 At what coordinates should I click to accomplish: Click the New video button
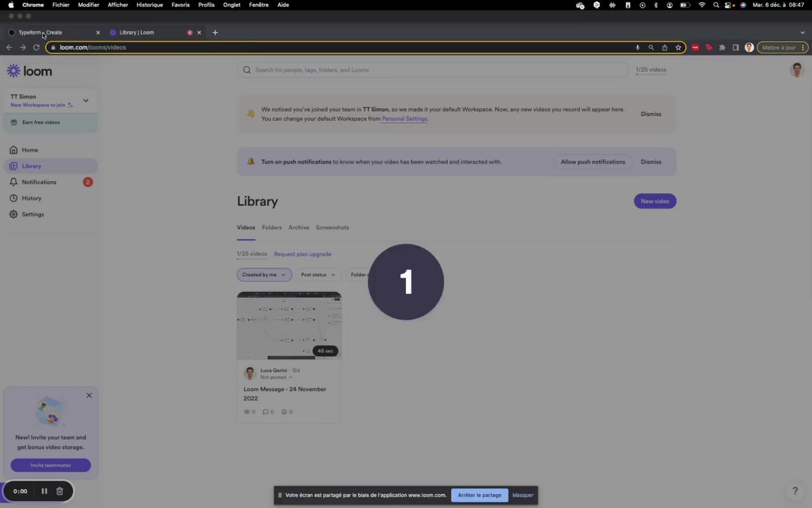coord(655,201)
